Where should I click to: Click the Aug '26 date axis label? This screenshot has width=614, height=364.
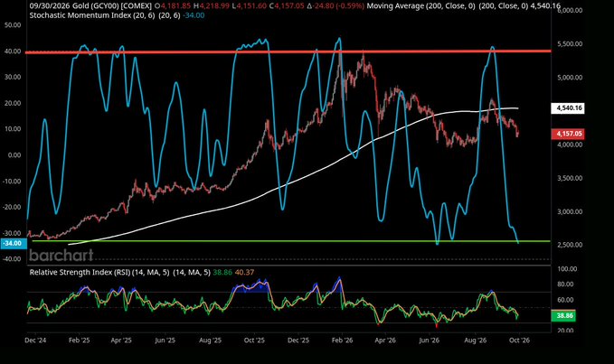(475, 341)
